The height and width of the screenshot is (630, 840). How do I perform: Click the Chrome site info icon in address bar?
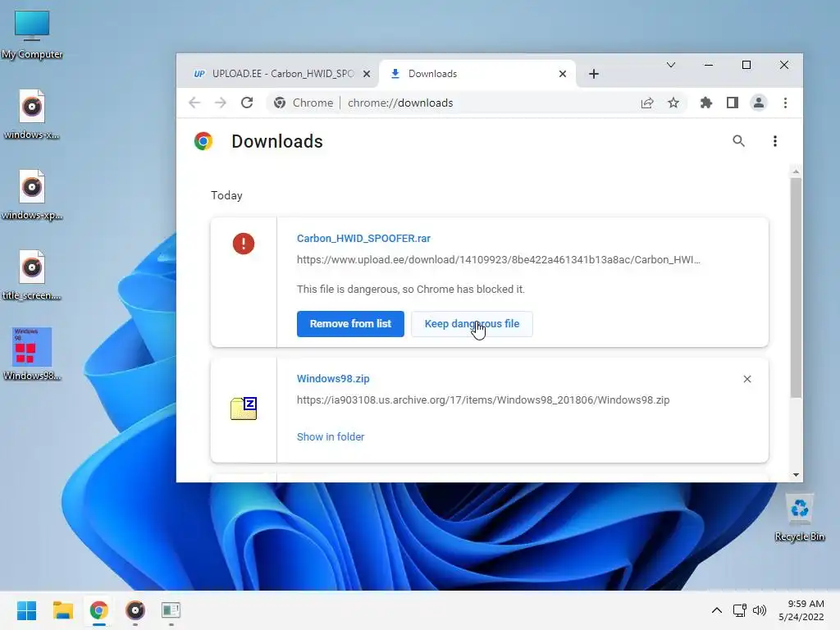point(280,103)
